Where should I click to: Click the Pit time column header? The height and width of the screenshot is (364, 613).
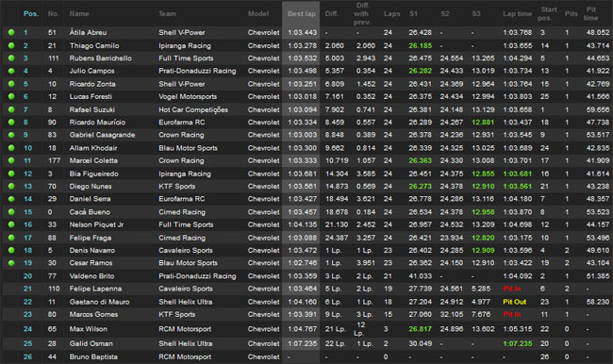pyautogui.click(x=590, y=14)
